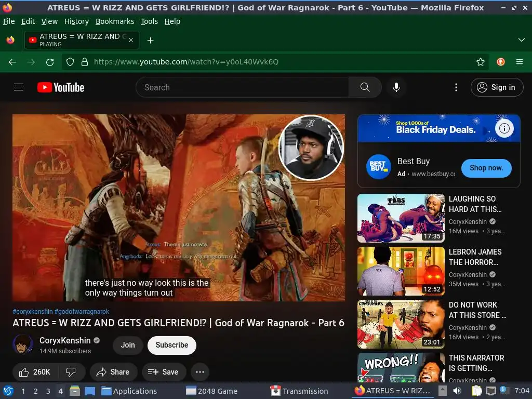Like the video with thumbs up
Viewport: 532px width, 399px height.
pyautogui.click(x=35, y=372)
